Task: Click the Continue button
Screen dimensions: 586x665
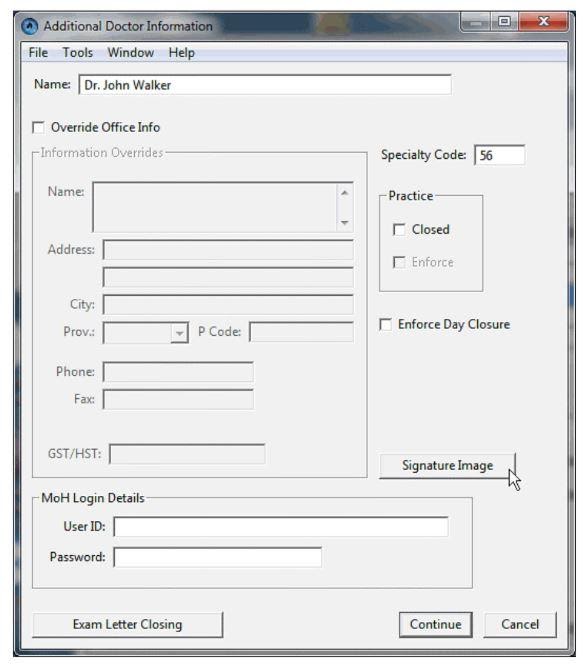Action: [x=435, y=624]
